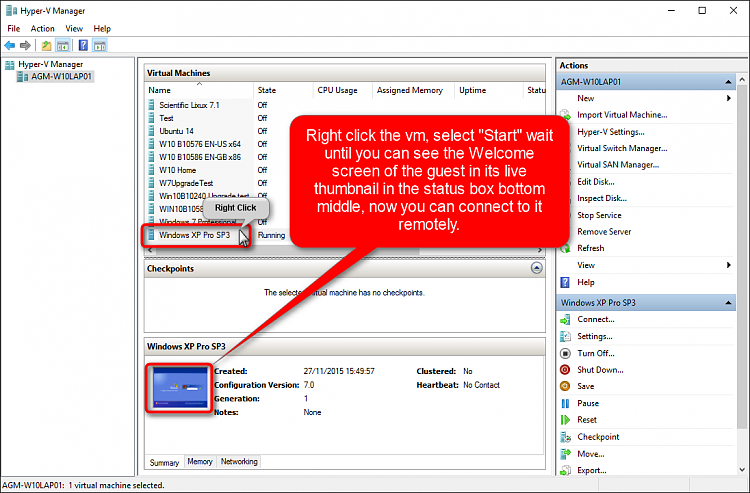Click the Import Virtual Machine icon
The image size is (750, 493).
[565, 115]
